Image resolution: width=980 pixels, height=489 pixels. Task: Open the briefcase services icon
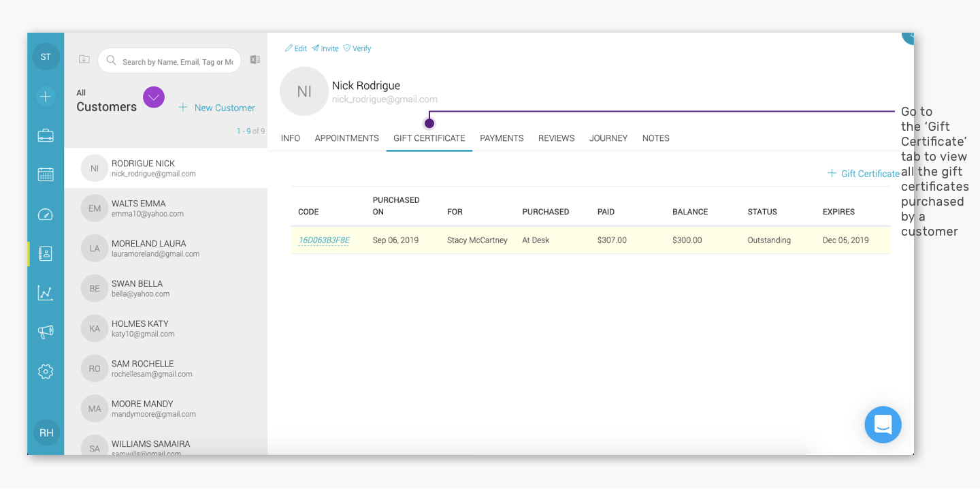tap(46, 136)
